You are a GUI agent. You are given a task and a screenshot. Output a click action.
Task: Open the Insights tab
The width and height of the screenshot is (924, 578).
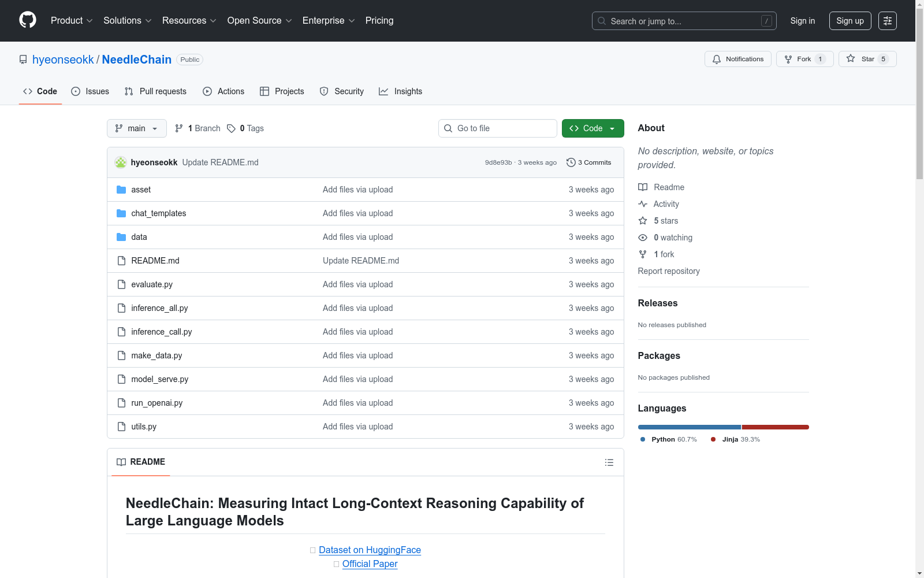coord(400,91)
